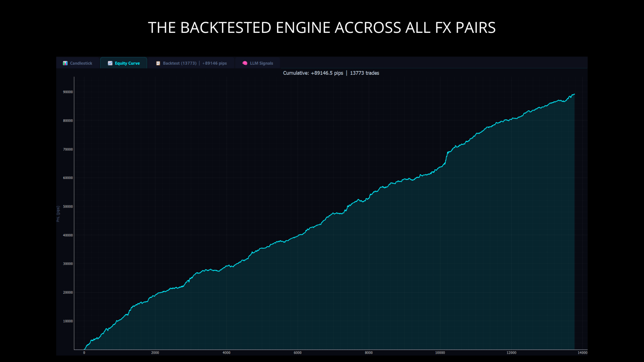Screen dimensions: 644x362
Task: Click the 10000 y-axis tick label
Action: click(68, 321)
